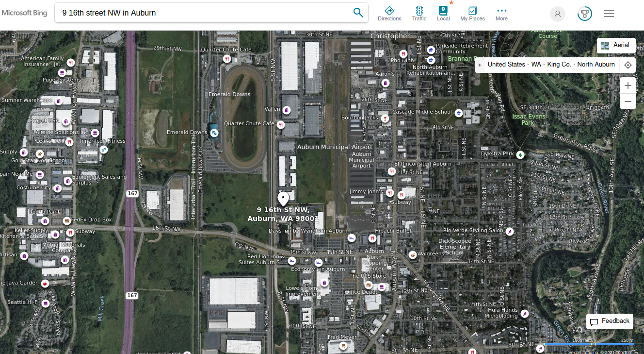Click the 9 16th St NW map pin

click(x=283, y=199)
